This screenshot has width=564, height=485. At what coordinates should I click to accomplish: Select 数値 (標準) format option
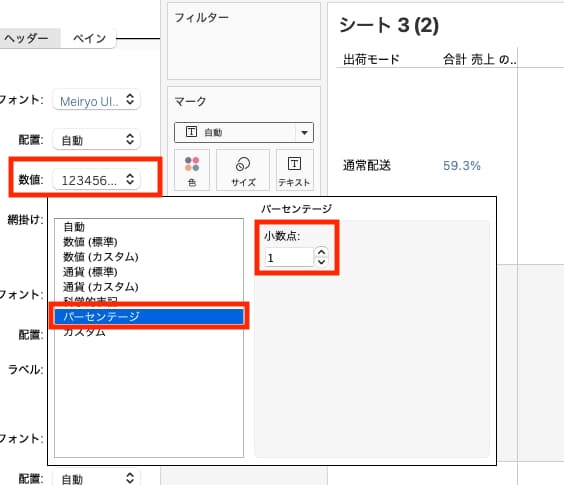click(90, 242)
